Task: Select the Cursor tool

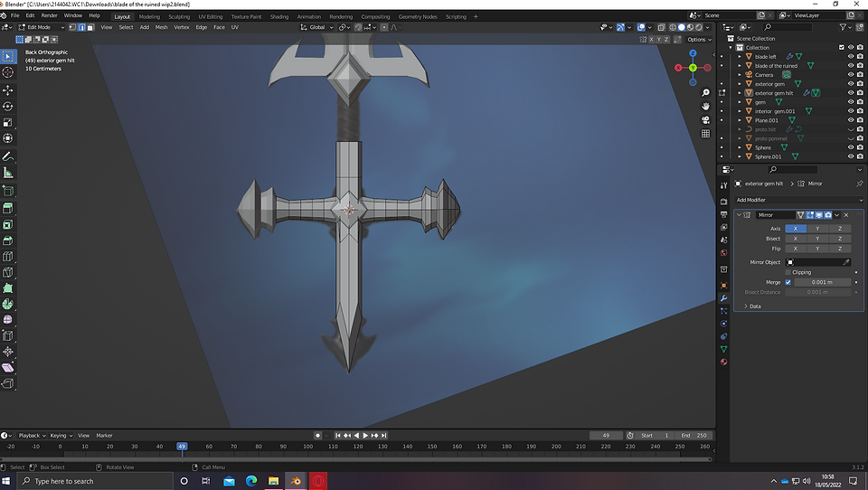Action: [8, 72]
